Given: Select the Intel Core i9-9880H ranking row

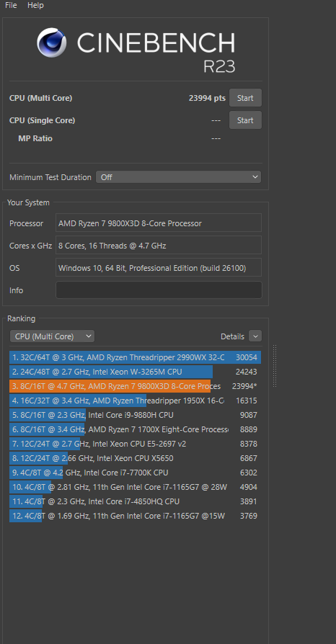Looking at the screenshot, I should pos(136,415).
